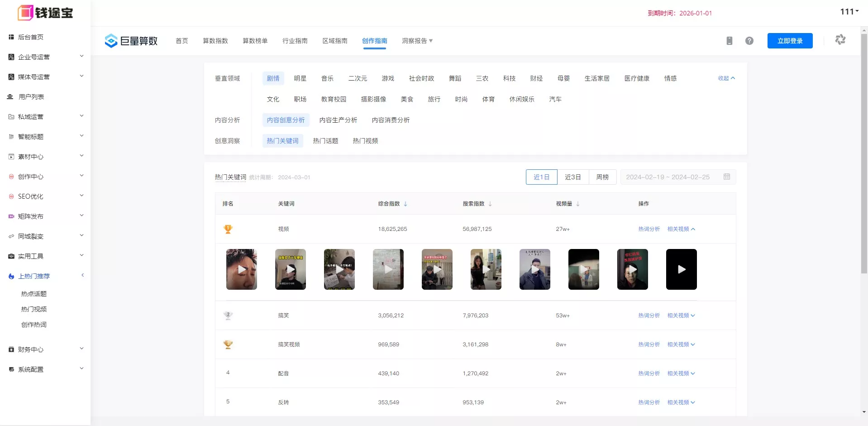Sort by 视频量 arrow icon
The width and height of the screenshot is (868, 426).
(578, 204)
